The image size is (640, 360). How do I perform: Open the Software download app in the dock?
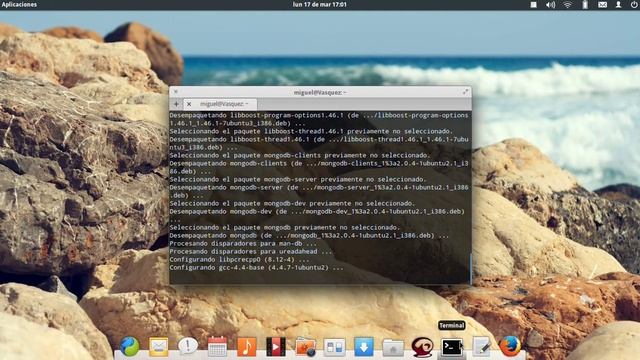pyautogui.click(x=364, y=347)
